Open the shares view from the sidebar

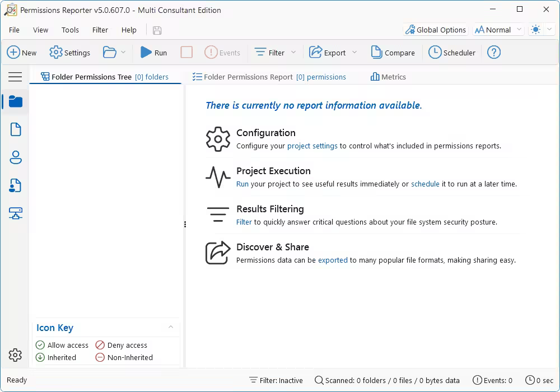coord(15,185)
